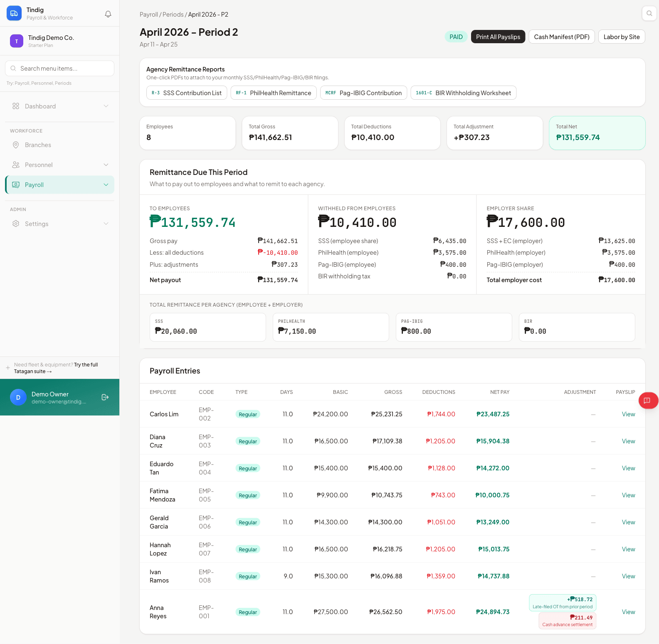
Task: Click the Tindig truck logo icon
Action: click(14, 13)
